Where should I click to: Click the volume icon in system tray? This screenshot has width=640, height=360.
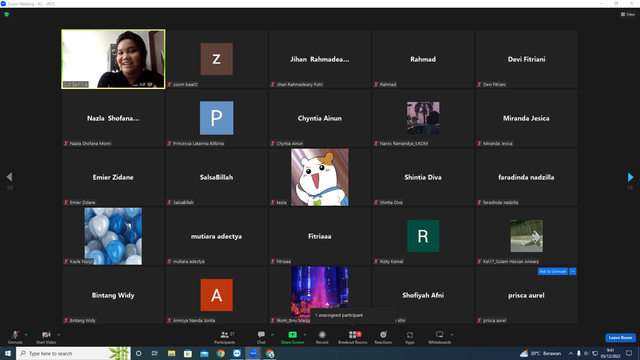coord(587,353)
